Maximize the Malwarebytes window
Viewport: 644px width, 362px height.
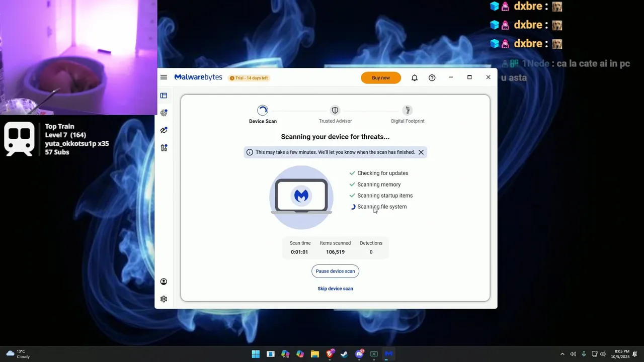[x=469, y=77]
